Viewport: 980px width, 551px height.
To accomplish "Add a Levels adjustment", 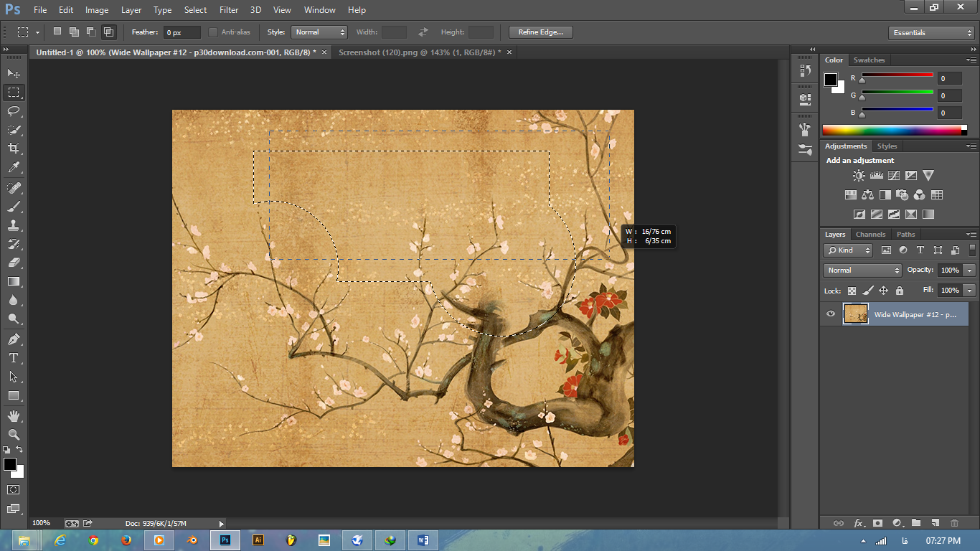I will (876, 175).
